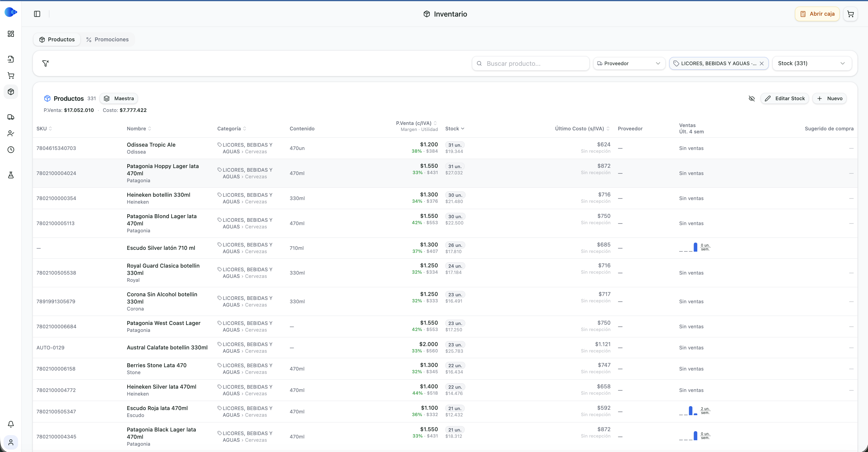The width and height of the screenshot is (868, 452).
Task: Click Editar Stock button
Action: click(x=785, y=98)
